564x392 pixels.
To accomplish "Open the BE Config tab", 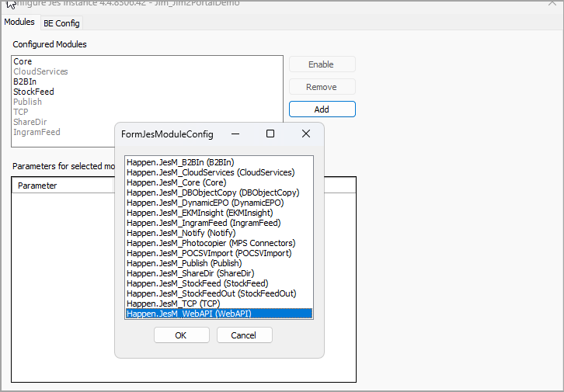I will click(x=61, y=23).
